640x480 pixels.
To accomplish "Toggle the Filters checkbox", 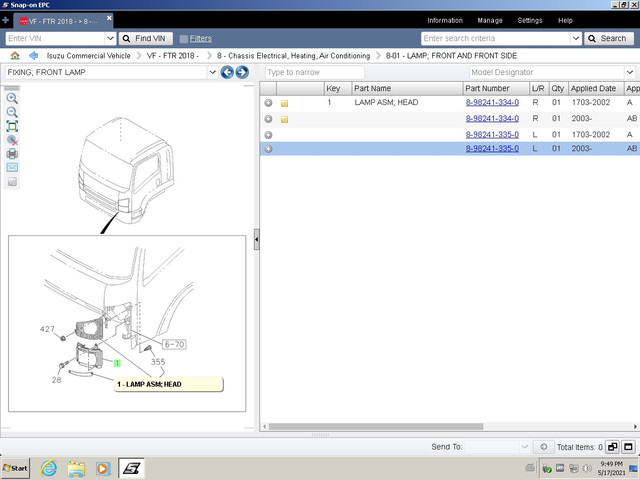I will [x=184, y=39].
